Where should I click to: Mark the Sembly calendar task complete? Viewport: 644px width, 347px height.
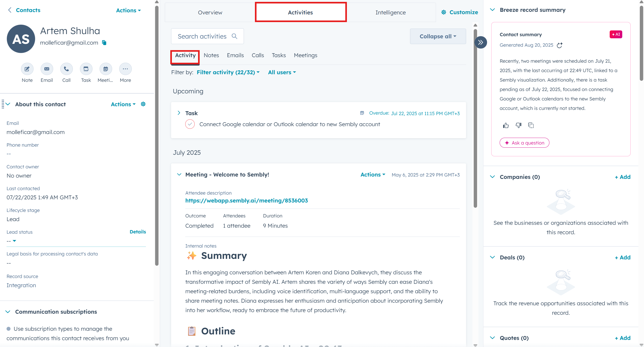[x=190, y=124]
